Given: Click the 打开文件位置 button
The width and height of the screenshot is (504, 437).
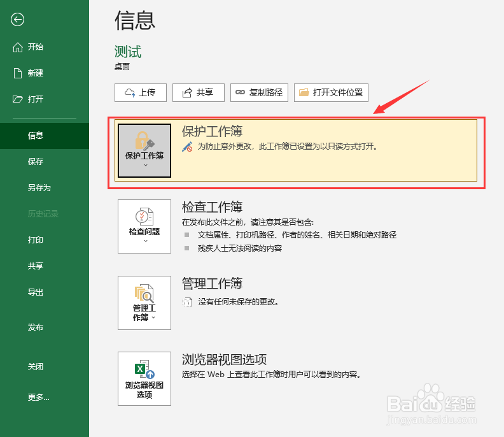Looking at the screenshot, I should (x=331, y=92).
